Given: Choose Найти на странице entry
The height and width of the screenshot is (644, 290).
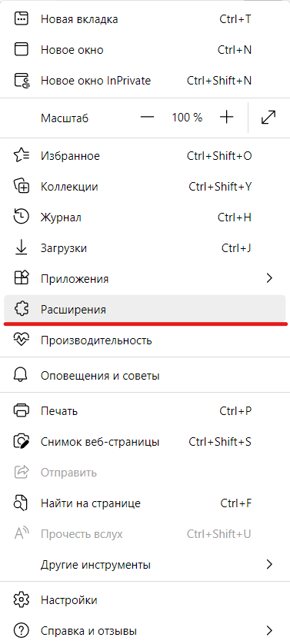Looking at the screenshot, I should pyautogui.click(x=145, y=503).
